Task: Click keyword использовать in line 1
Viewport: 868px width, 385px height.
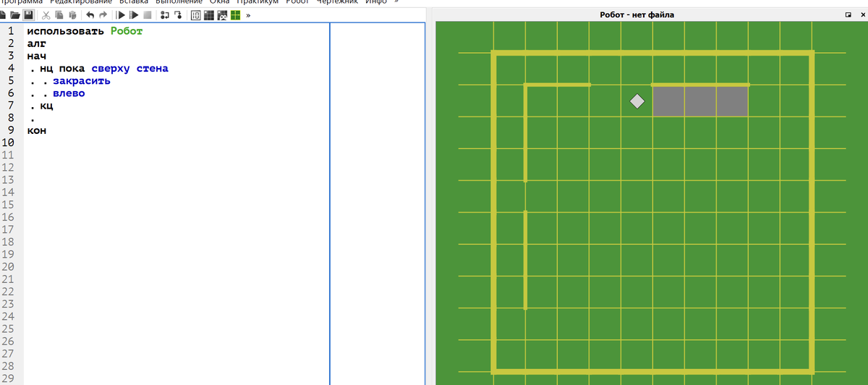Action: (x=65, y=32)
